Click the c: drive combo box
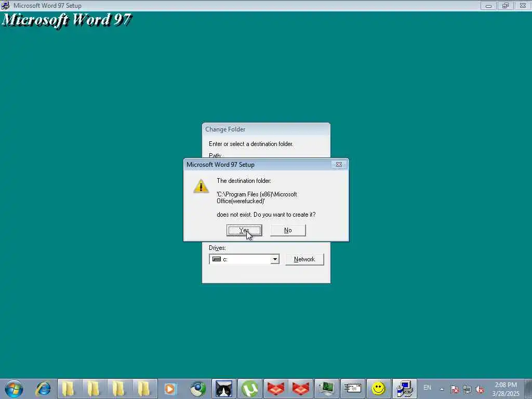The width and height of the screenshot is (532, 399). [x=244, y=259]
